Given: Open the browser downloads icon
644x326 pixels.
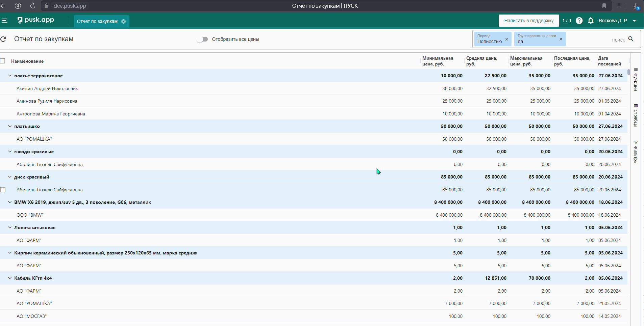Looking at the screenshot, I should (636, 6).
